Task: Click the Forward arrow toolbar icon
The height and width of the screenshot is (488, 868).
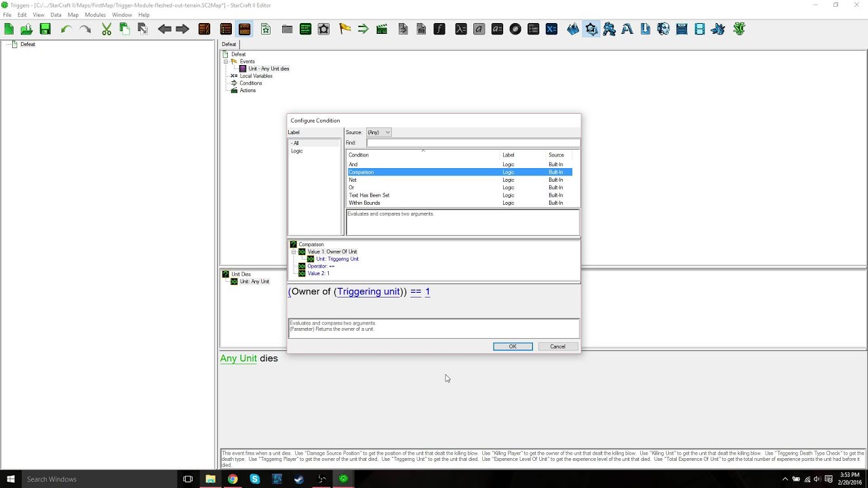Action: pos(182,29)
